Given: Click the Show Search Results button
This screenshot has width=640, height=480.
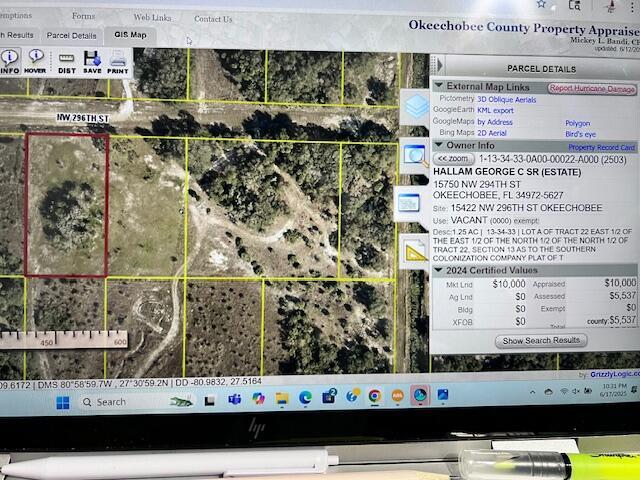Looking at the screenshot, I should 541,341.
